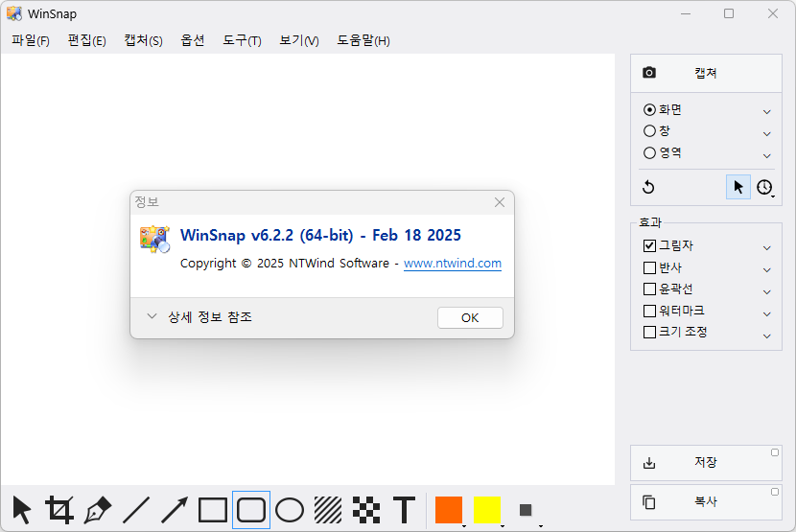Select the arrow pointer tool in bottom toolbar

(22, 510)
